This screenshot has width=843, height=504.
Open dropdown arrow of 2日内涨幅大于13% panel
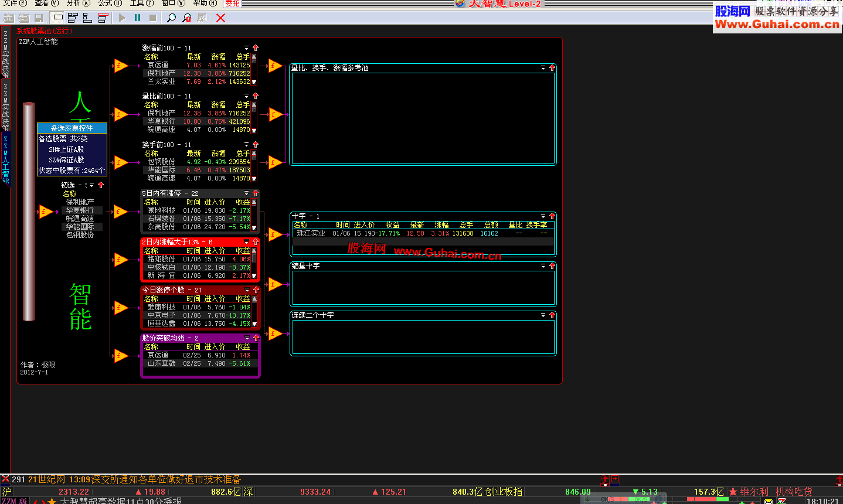point(246,241)
